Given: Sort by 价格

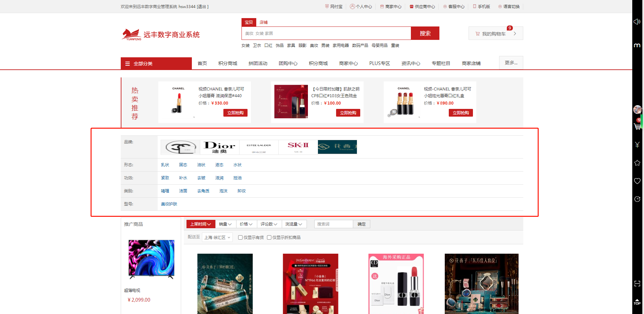Looking at the screenshot, I should [246, 224].
